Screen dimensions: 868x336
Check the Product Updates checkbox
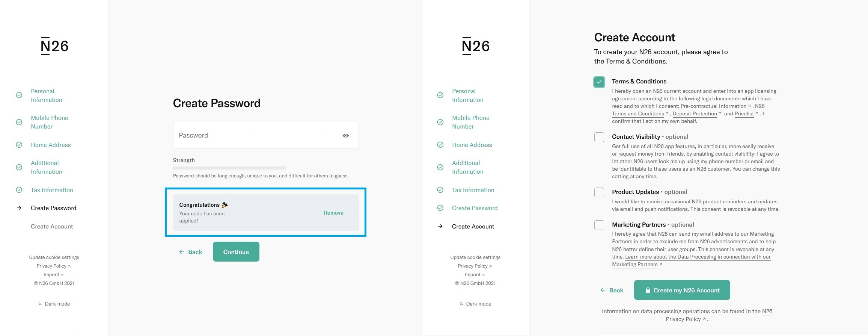599,192
